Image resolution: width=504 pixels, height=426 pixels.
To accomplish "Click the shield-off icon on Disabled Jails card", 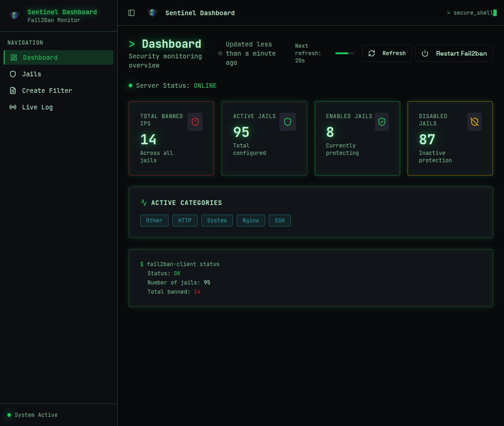I will [474, 122].
